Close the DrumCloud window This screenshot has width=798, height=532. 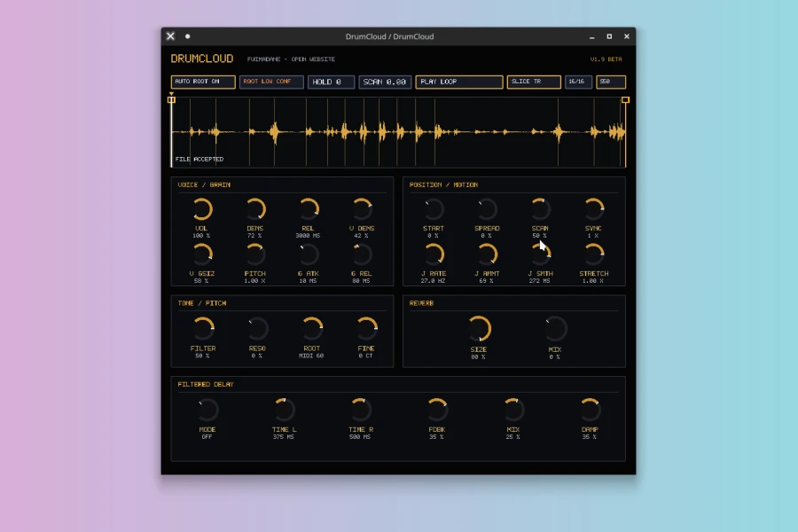627,36
